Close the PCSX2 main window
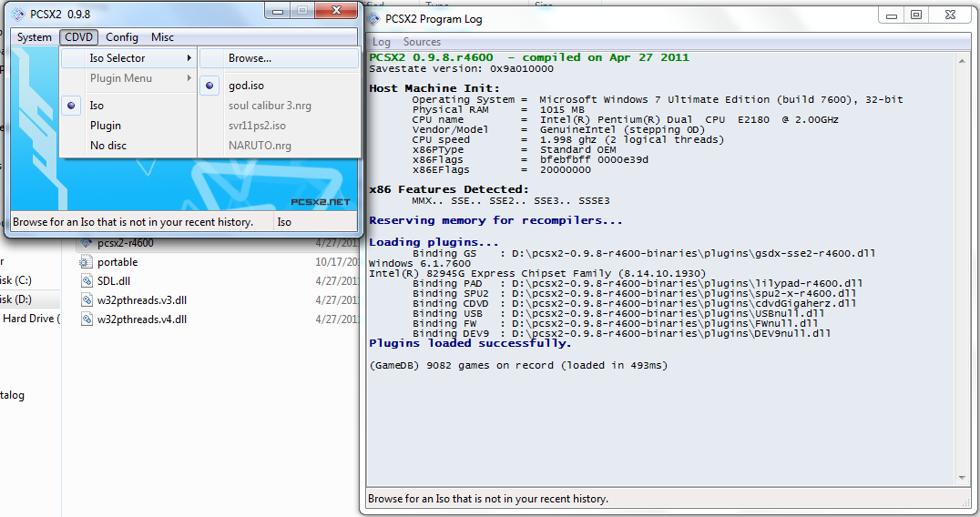The image size is (980, 517). click(x=336, y=11)
